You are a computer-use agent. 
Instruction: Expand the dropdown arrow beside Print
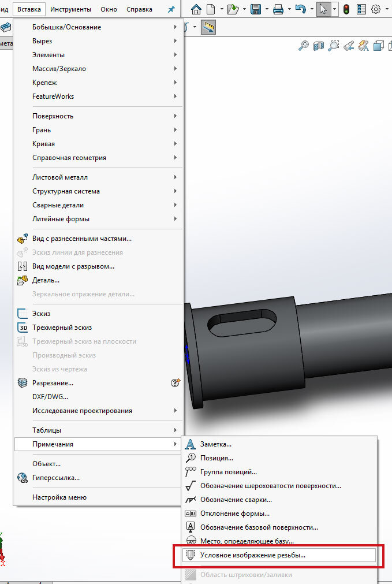coord(289,9)
